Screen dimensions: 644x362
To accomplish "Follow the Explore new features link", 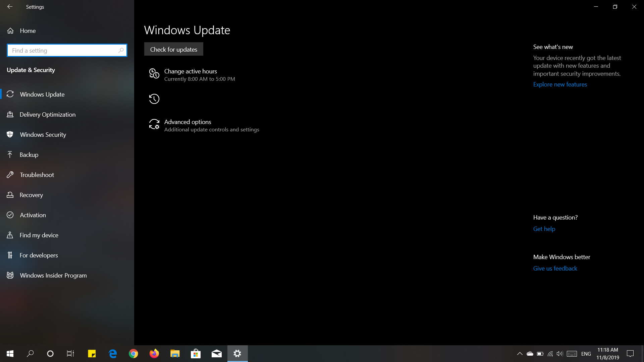I will (x=560, y=84).
